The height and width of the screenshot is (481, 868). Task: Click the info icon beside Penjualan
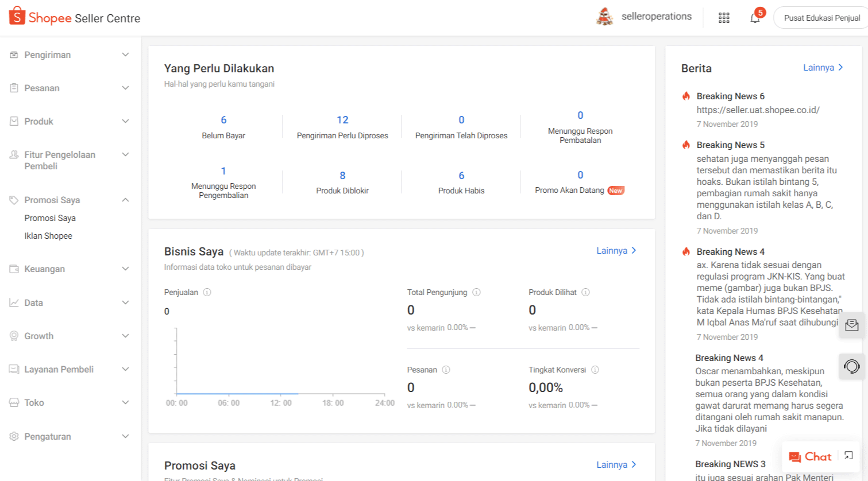point(207,292)
